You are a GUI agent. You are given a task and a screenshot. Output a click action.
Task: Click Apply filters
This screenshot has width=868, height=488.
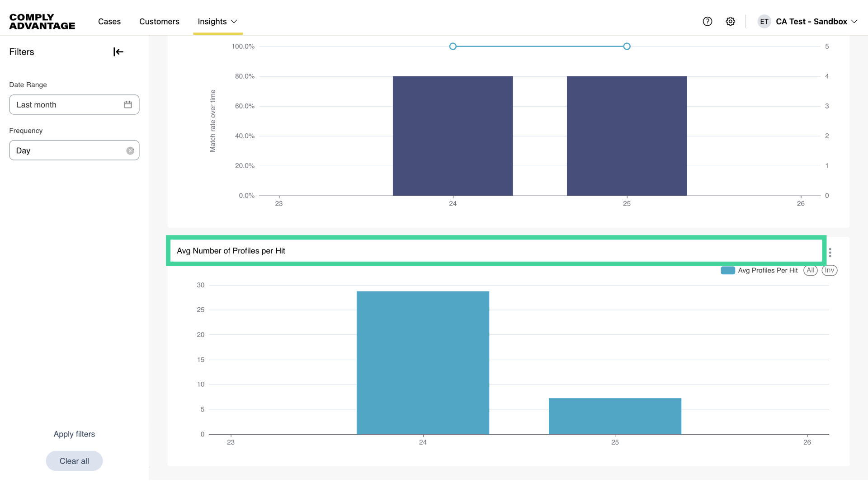pos(74,434)
